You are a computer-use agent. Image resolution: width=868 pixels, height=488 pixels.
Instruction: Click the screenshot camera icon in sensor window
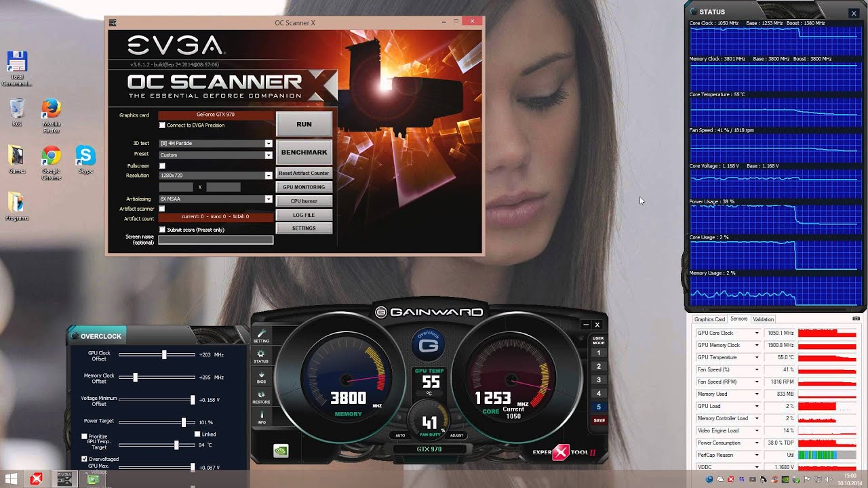point(856,319)
